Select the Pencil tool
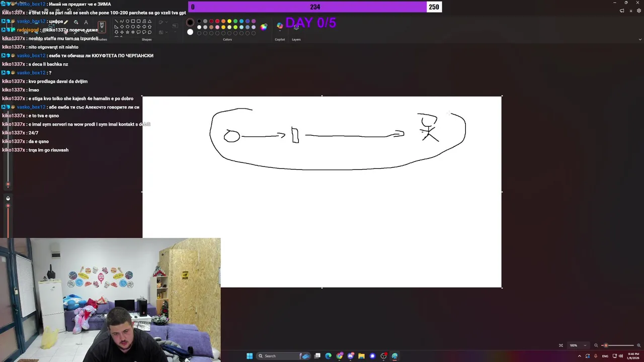This screenshot has width=644, height=362. 66,22
